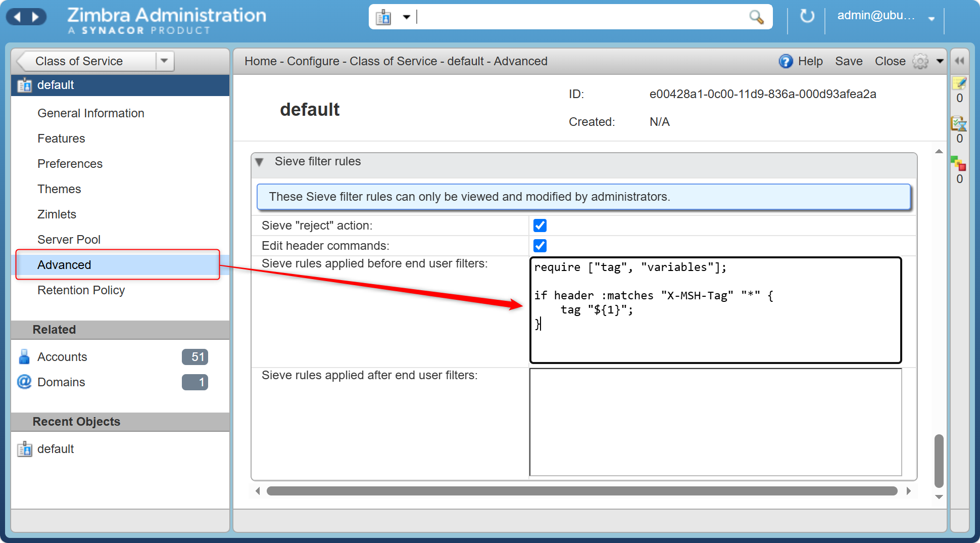
Task: Click the horizontal scrollbar left arrow
Action: [x=258, y=491]
